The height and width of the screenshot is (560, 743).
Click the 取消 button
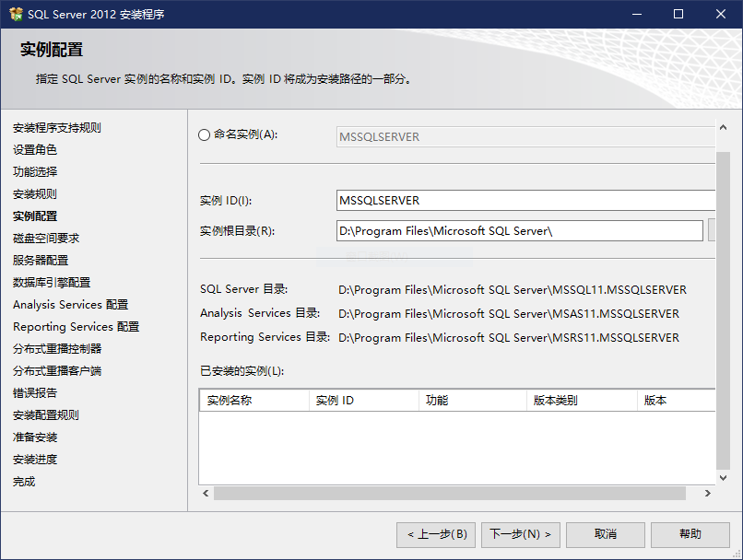(x=606, y=534)
